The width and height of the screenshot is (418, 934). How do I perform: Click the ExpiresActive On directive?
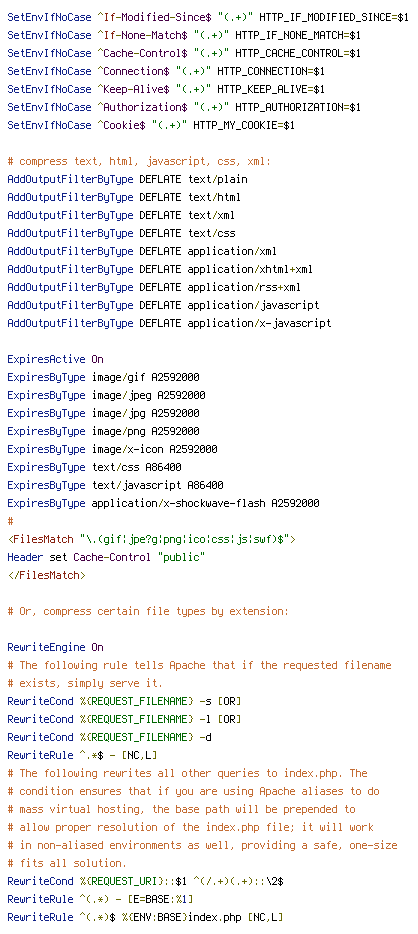tap(55, 359)
